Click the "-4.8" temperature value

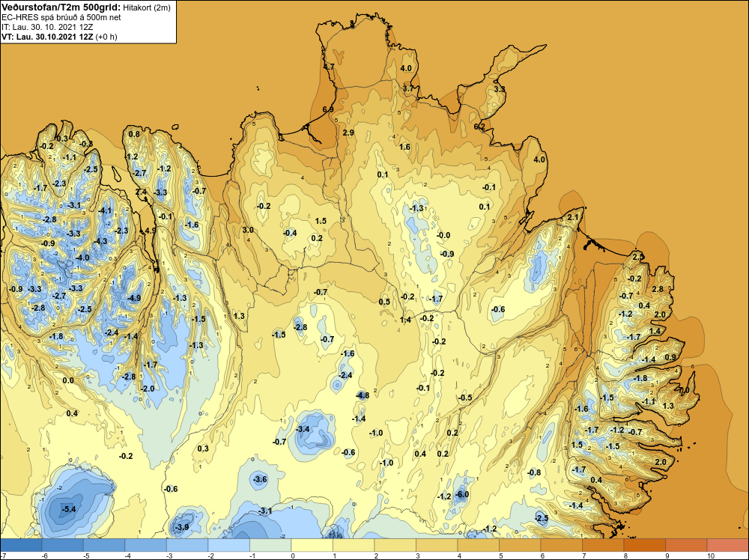[x=363, y=395]
